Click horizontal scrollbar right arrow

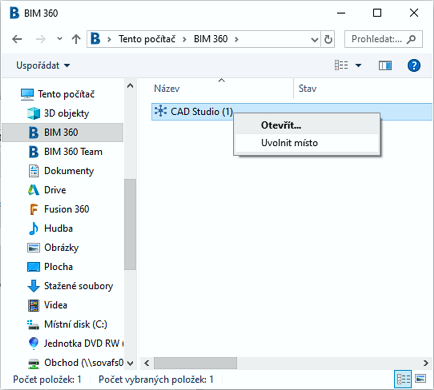[x=426, y=363]
